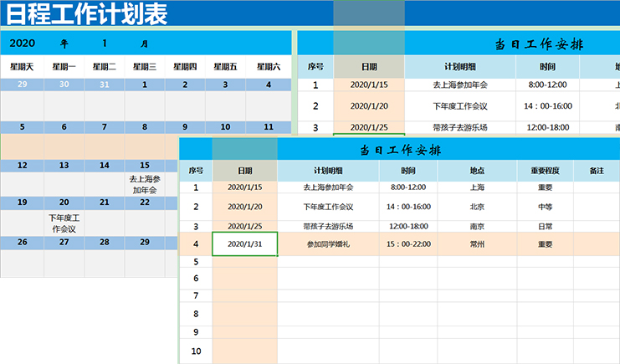Image resolution: width=620 pixels, height=364 pixels.
Task: Click the selected date cell 2020/1/31
Action: pyautogui.click(x=244, y=244)
